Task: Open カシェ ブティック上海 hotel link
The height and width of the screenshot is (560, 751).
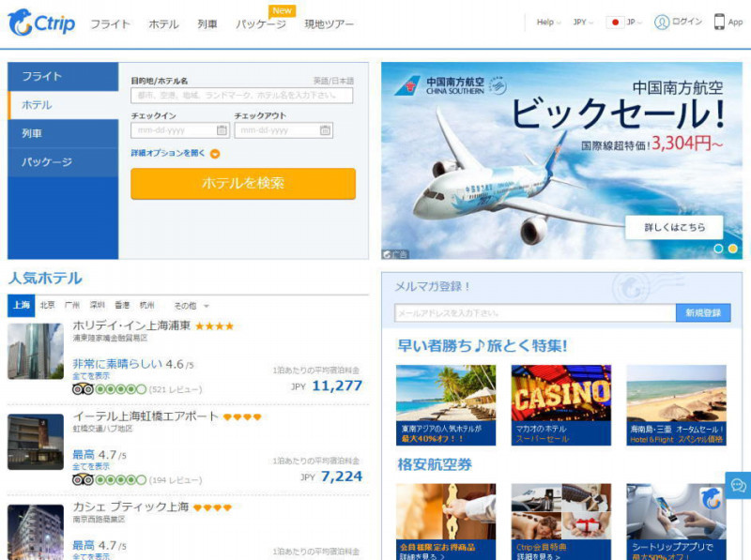Action: tap(130, 507)
